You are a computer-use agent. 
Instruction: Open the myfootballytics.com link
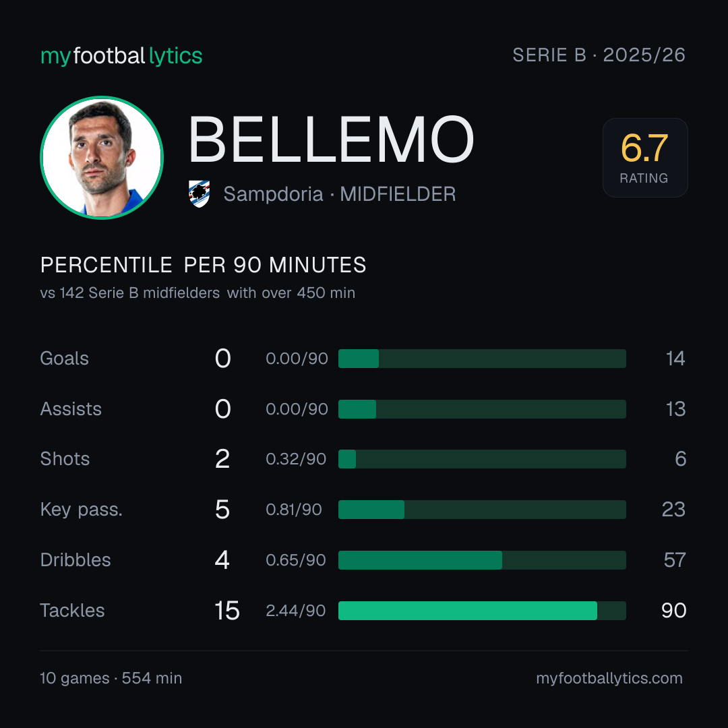609,678
